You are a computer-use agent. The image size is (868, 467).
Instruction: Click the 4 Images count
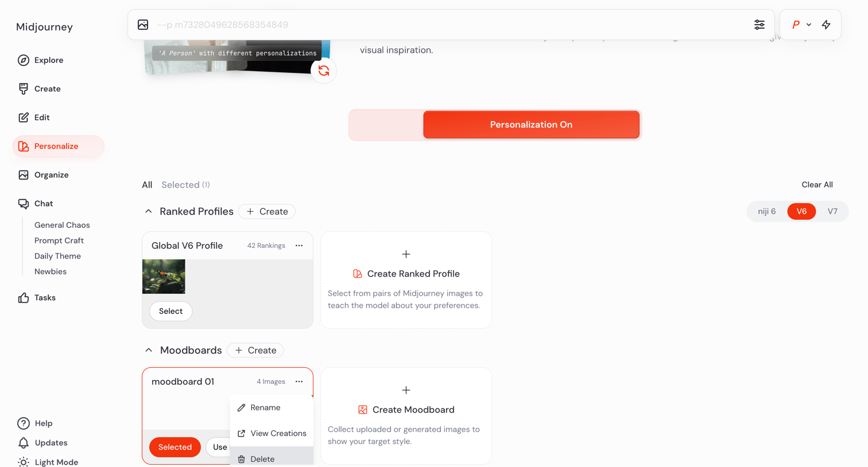click(x=271, y=382)
